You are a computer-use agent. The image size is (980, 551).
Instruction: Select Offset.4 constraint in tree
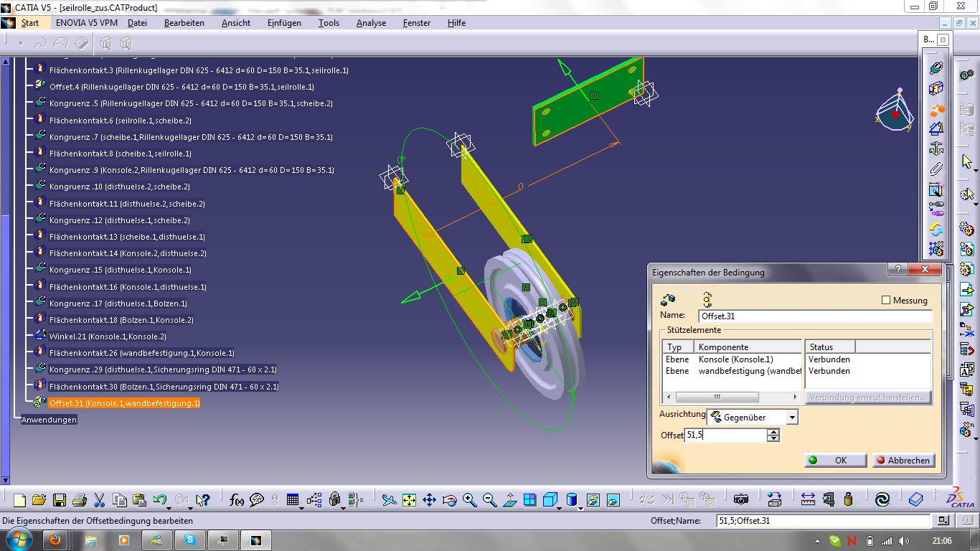182,87
